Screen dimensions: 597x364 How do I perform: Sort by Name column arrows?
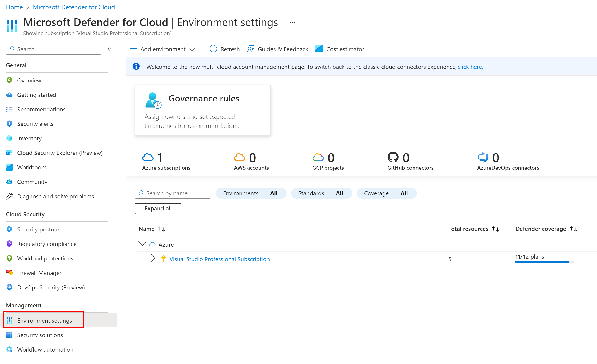tap(162, 229)
